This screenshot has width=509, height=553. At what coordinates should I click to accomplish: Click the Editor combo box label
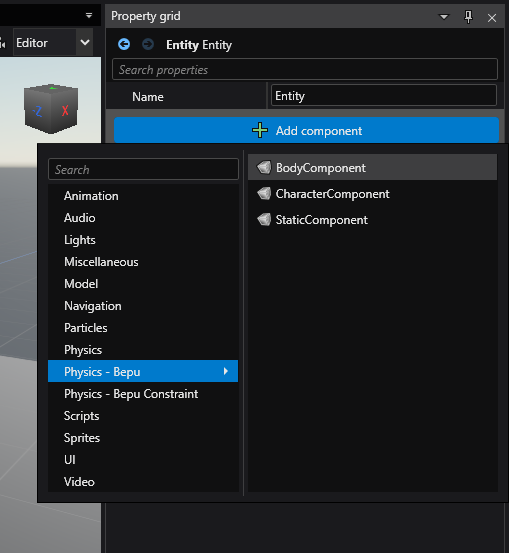[32, 43]
